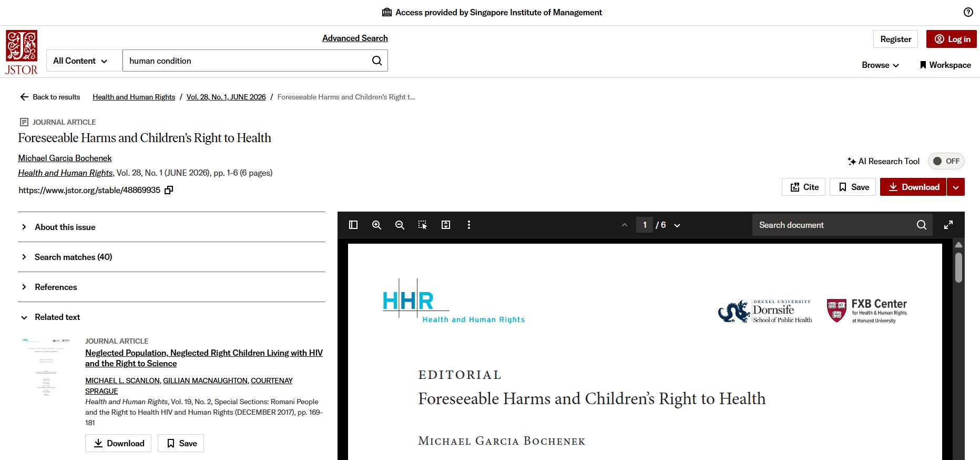Click the Register button

pos(896,39)
